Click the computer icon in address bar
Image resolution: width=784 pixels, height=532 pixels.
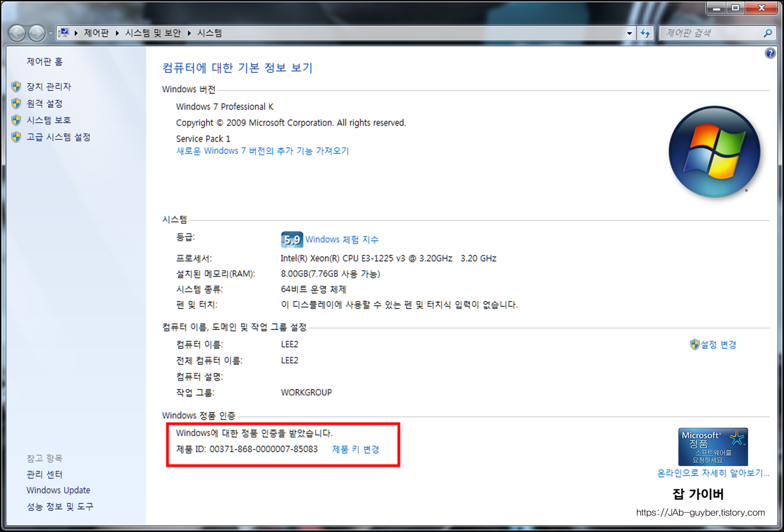(64, 33)
